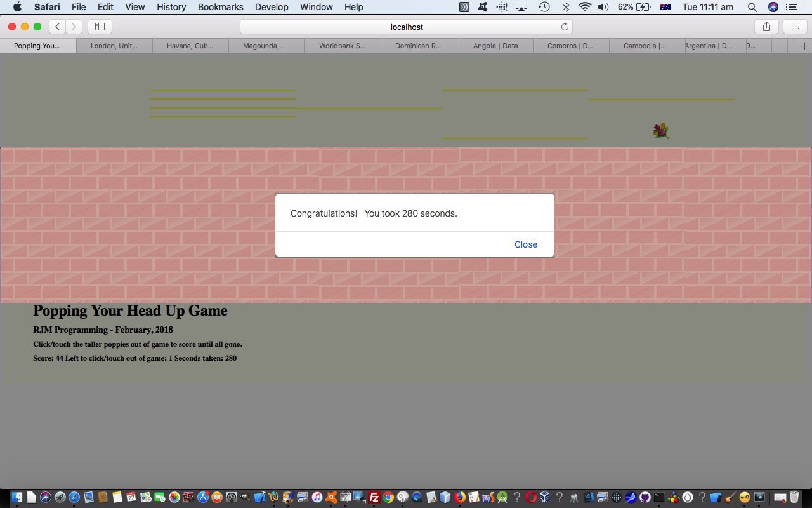Viewport: 812px width, 508px height.
Task: Switch to the Cambodia tab
Action: coord(645,46)
